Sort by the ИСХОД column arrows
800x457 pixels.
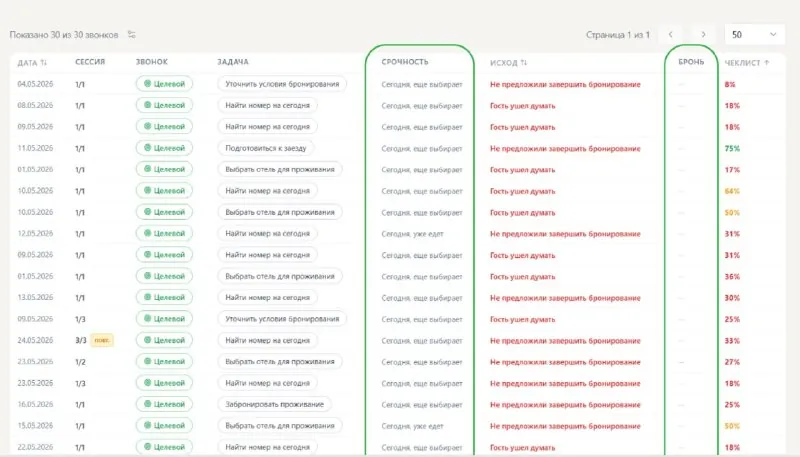[x=523, y=63]
